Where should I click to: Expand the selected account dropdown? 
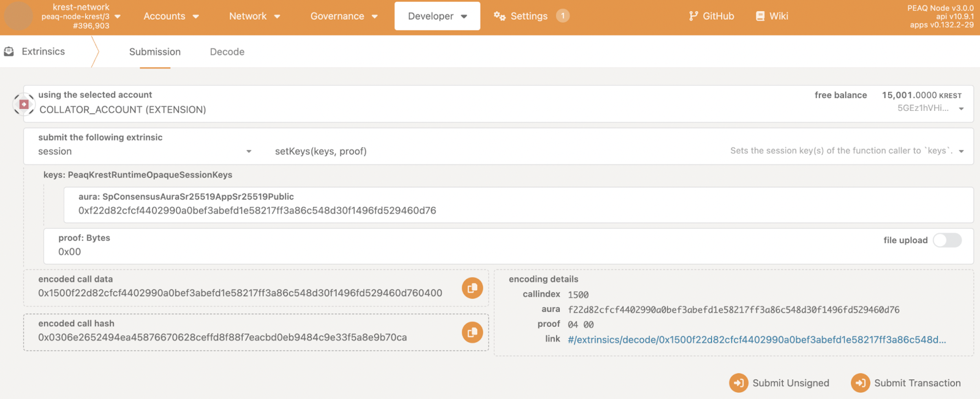961,109
